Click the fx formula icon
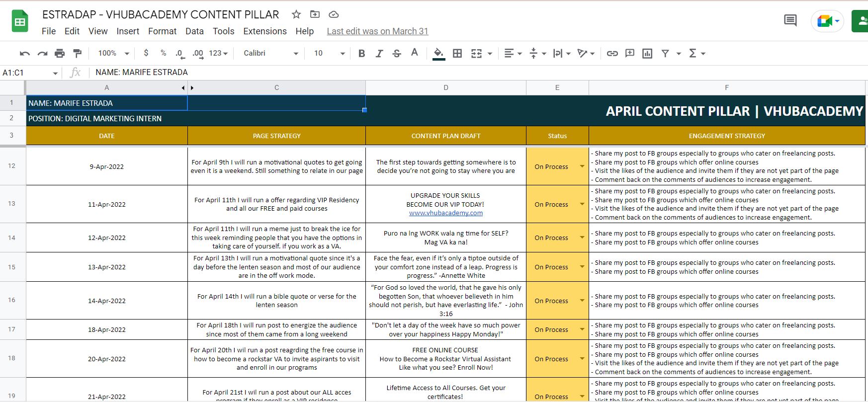 (76, 73)
